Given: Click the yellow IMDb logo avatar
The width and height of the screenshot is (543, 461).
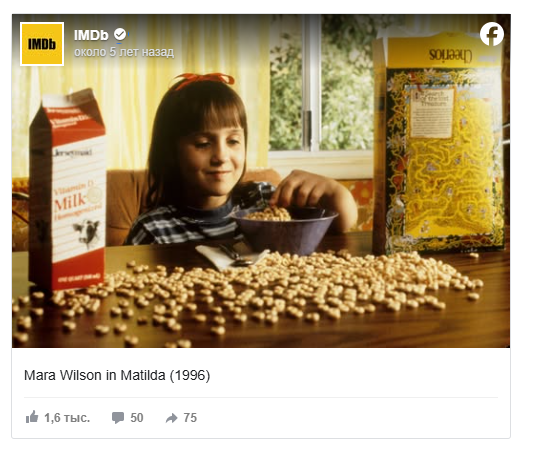Looking at the screenshot, I should pyautogui.click(x=42, y=44).
